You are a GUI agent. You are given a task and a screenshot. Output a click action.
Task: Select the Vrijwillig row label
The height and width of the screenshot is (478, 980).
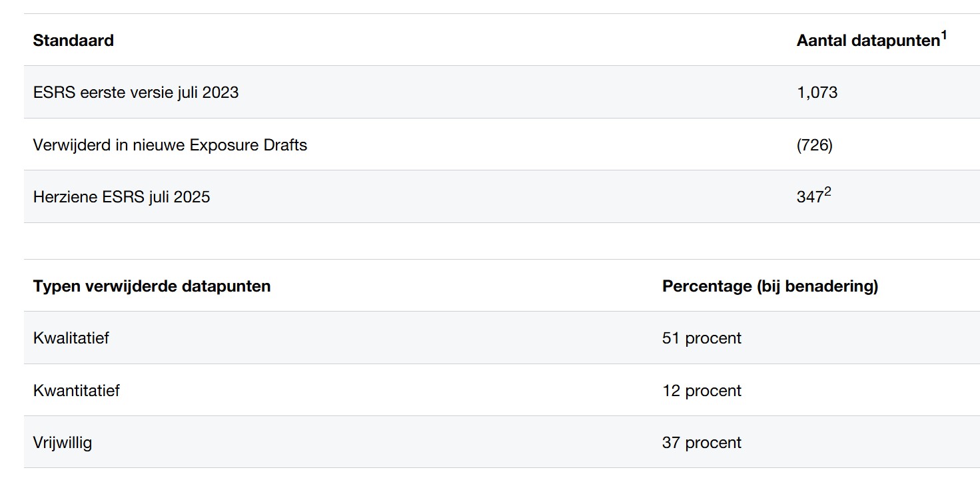(63, 443)
